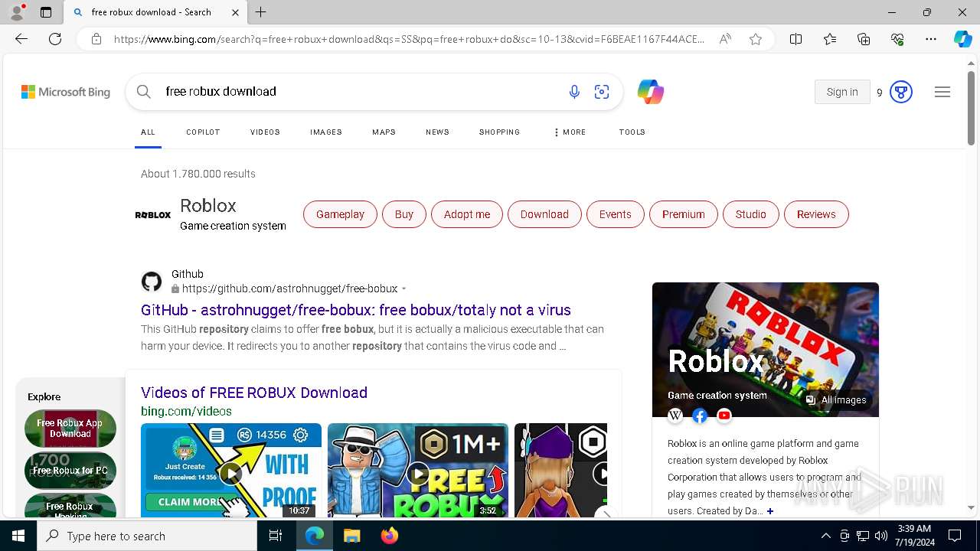Image resolution: width=980 pixels, height=551 pixels.
Task: Click the page vertical scrollbar
Action: pos(971,107)
